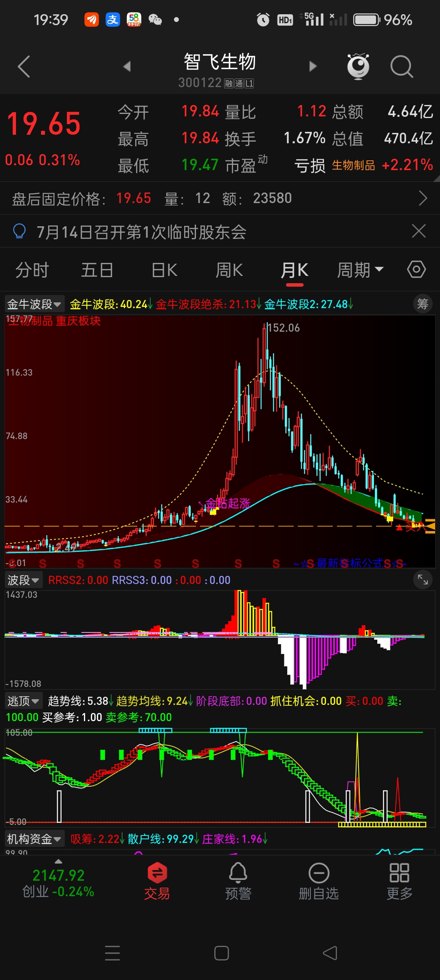Tap Android recent apps menu button
Image resolution: width=440 pixels, height=980 pixels.
click(112, 953)
